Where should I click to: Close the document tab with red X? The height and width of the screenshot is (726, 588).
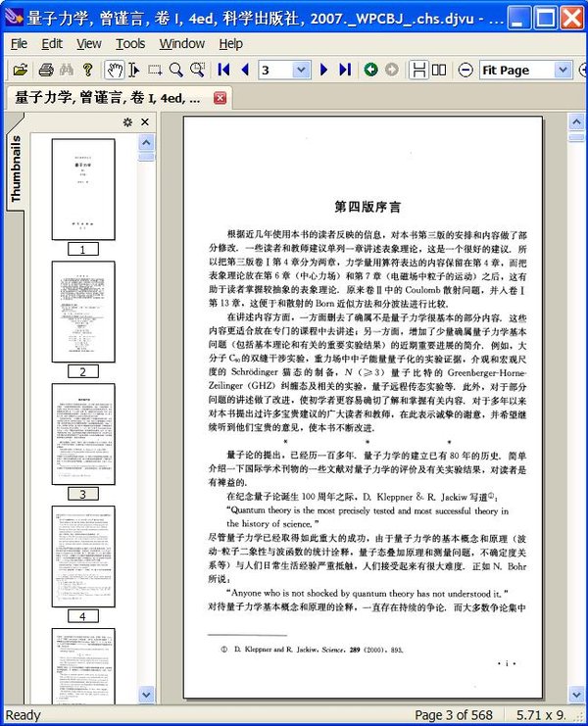220,98
